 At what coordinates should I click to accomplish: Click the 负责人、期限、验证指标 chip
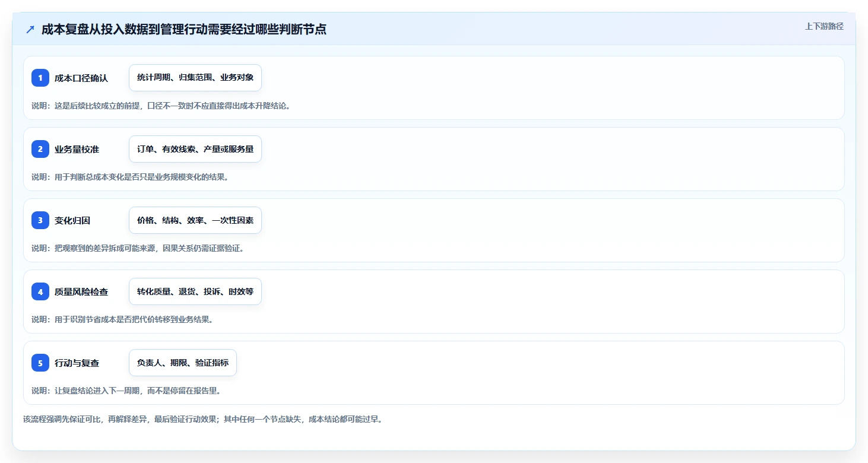click(183, 363)
